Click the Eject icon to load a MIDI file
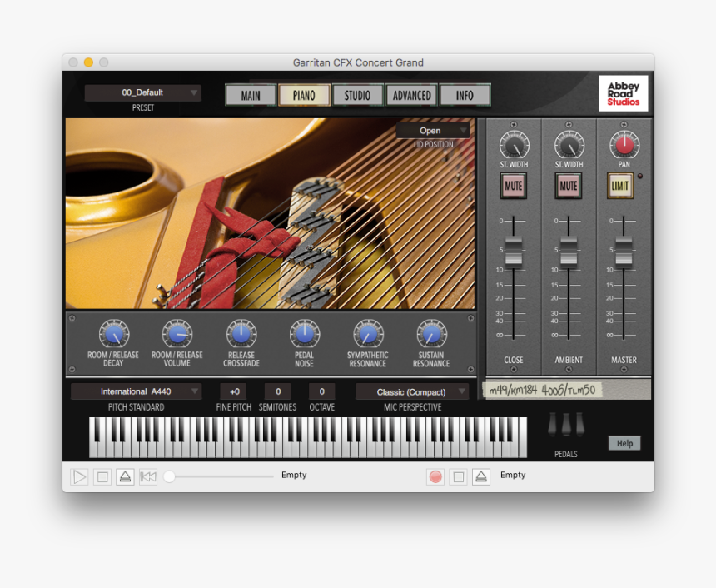 click(124, 476)
